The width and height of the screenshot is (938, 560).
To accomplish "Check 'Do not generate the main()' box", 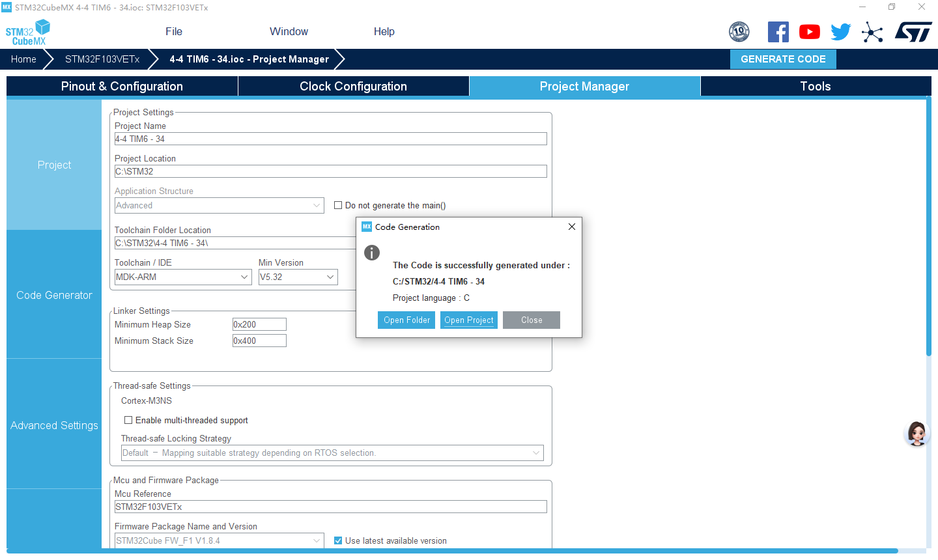I will click(338, 205).
